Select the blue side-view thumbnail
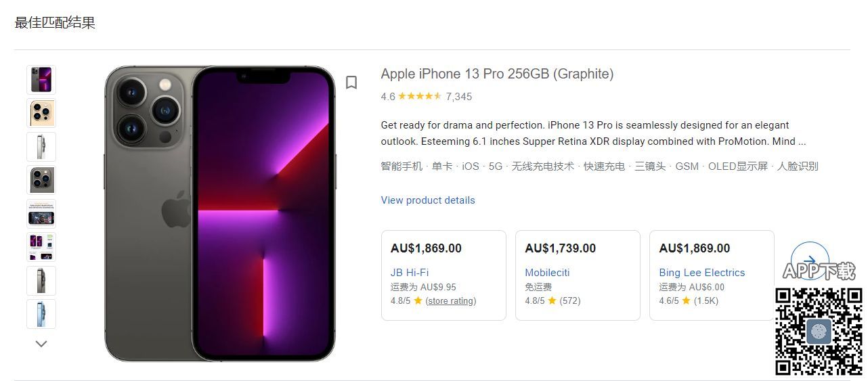 coord(41,314)
